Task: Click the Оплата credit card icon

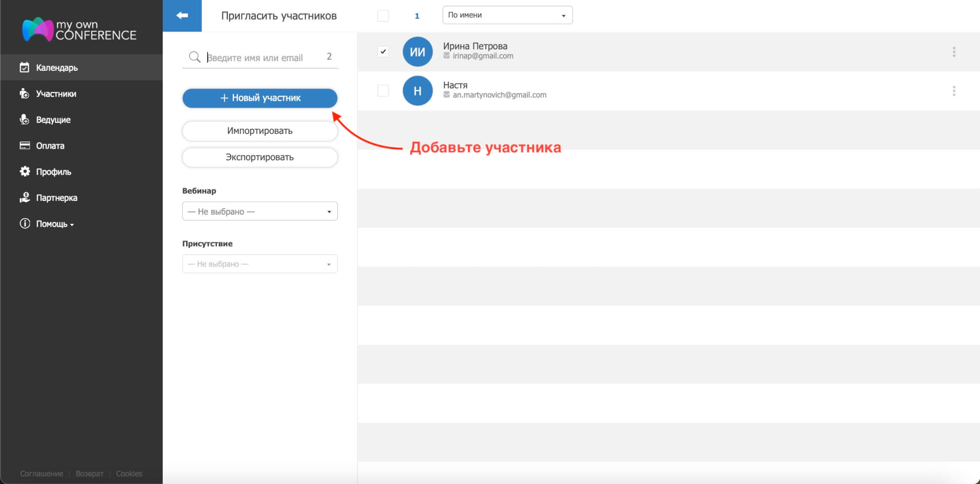Action: pyautogui.click(x=24, y=145)
